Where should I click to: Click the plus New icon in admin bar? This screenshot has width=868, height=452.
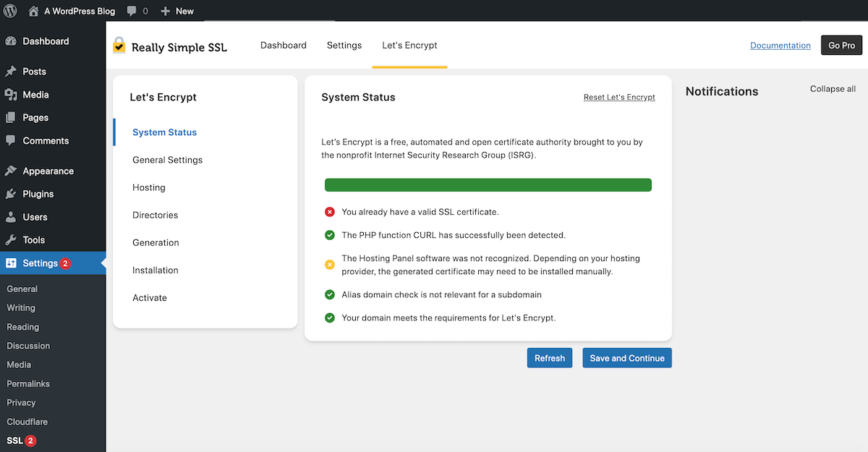click(165, 12)
